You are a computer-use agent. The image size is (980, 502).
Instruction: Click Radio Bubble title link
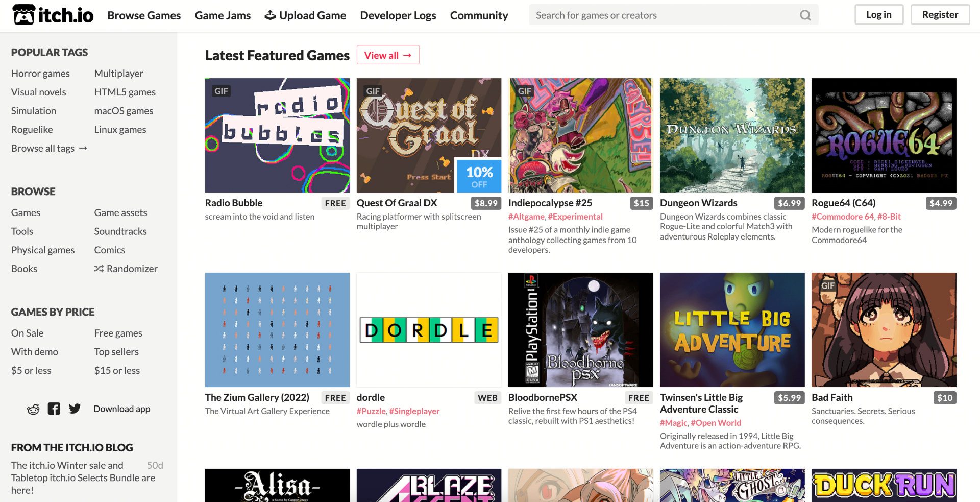pos(234,203)
